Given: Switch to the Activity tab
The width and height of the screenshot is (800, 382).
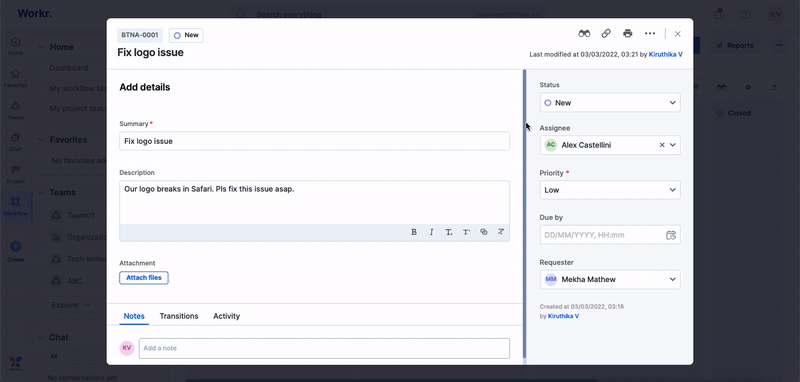Looking at the screenshot, I should pos(227,316).
